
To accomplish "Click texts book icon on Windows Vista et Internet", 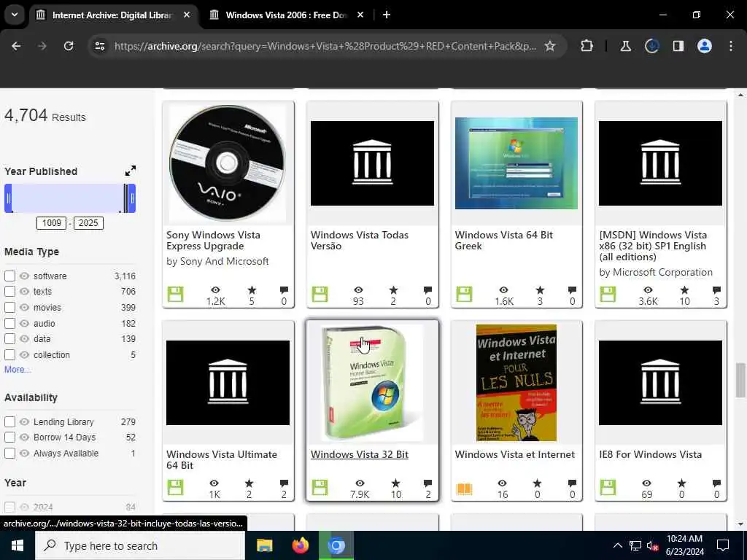I will click(x=464, y=489).
